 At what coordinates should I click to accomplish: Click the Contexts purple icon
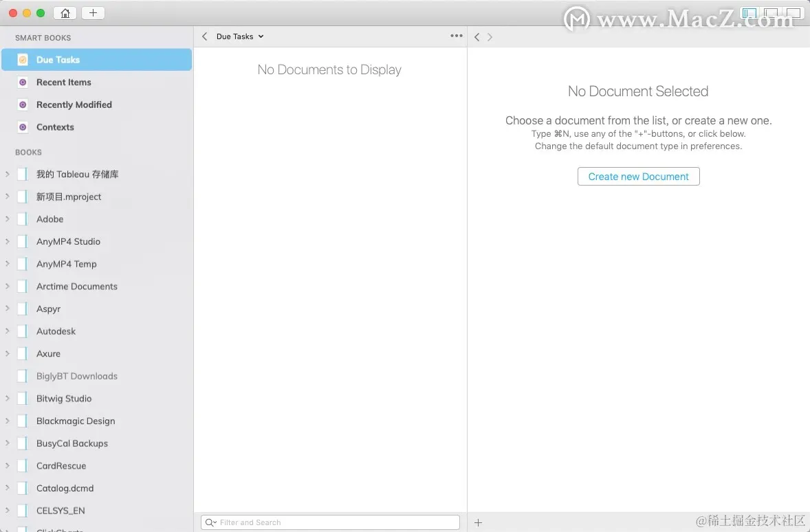tap(23, 127)
